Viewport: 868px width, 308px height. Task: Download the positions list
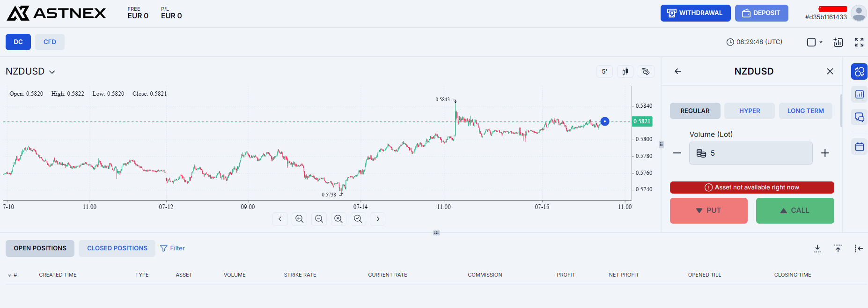(817, 248)
